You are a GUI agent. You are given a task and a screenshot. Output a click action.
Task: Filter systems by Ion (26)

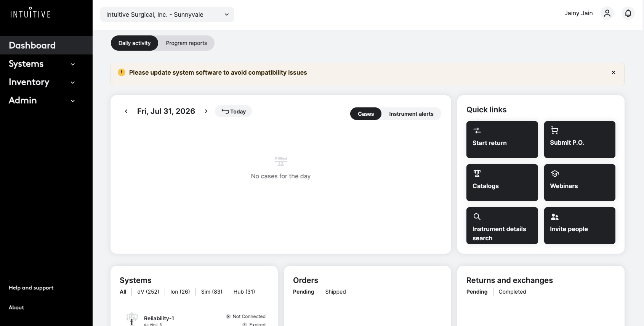pyautogui.click(x=180, y=292)
